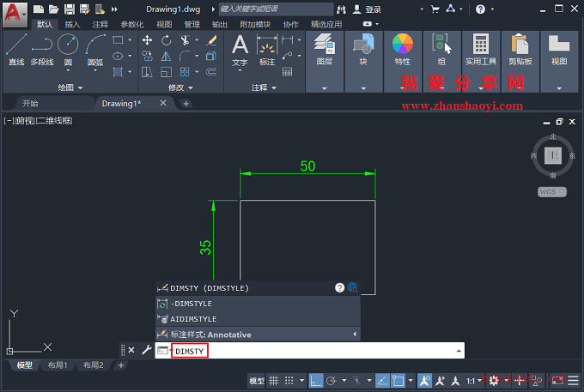
Task: Open the Properties (特性) panel
Action: [x=403, y=62]
